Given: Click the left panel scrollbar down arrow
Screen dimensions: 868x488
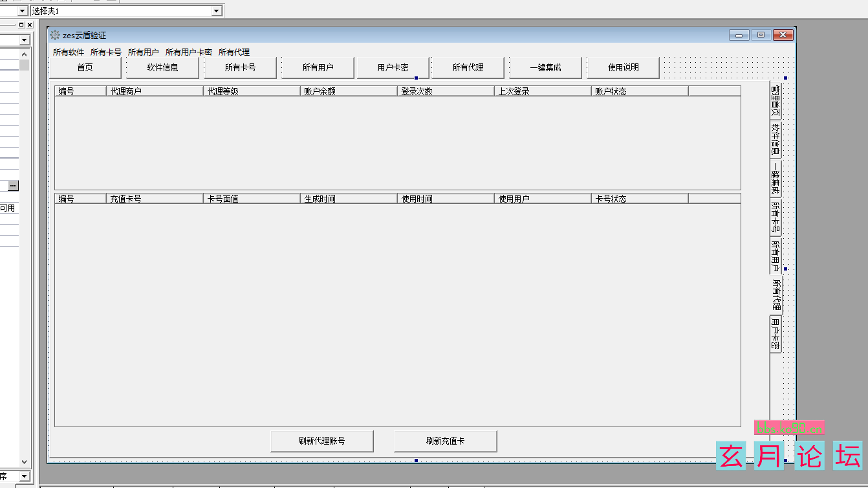Looking at the screenshot, I should pyautogui.click(x=25, y=462).
